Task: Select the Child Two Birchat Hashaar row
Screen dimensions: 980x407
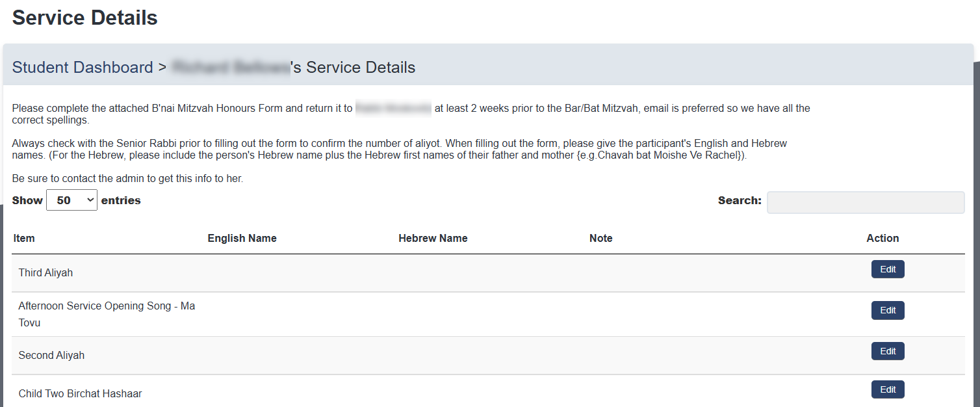Action: pos(390,393)
